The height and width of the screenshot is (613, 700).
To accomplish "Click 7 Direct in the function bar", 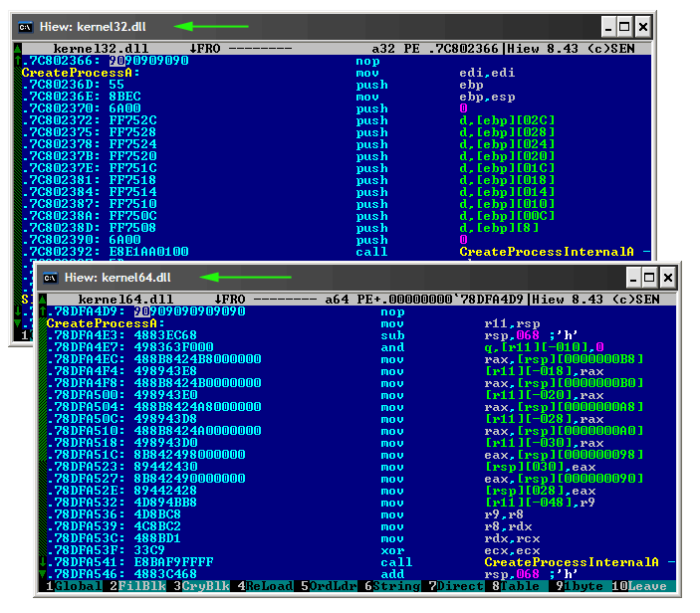I will (457, 587).
